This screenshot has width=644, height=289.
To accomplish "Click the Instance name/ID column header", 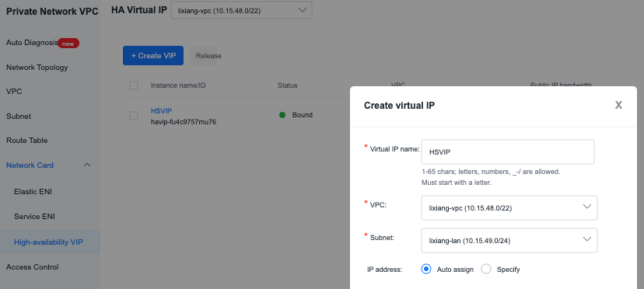I will (178, 85).
